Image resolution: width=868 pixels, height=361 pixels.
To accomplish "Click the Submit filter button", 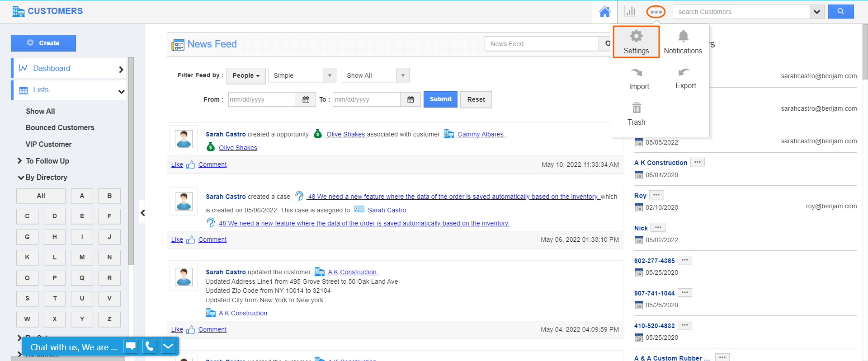I will (440, 99).
